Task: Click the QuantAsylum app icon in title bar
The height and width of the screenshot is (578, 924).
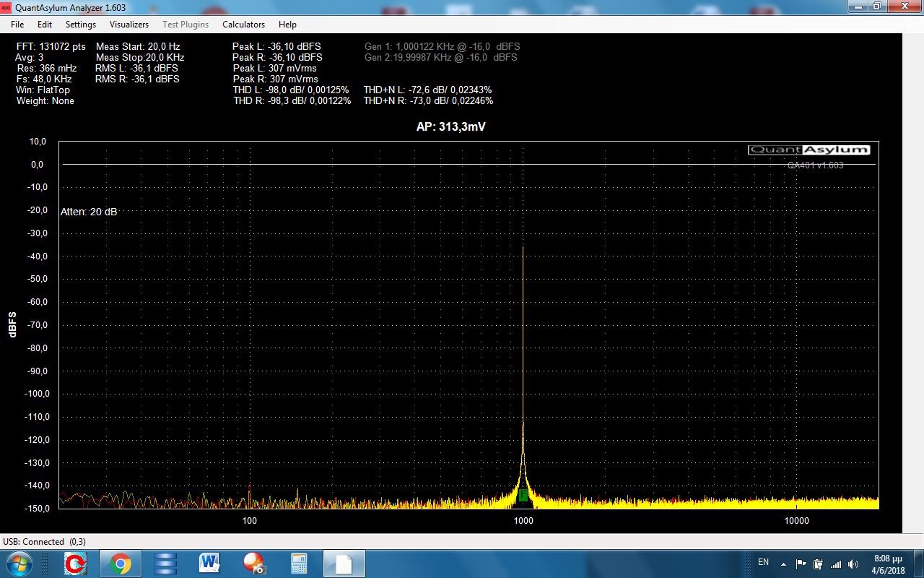Action: tap(6, 7)
